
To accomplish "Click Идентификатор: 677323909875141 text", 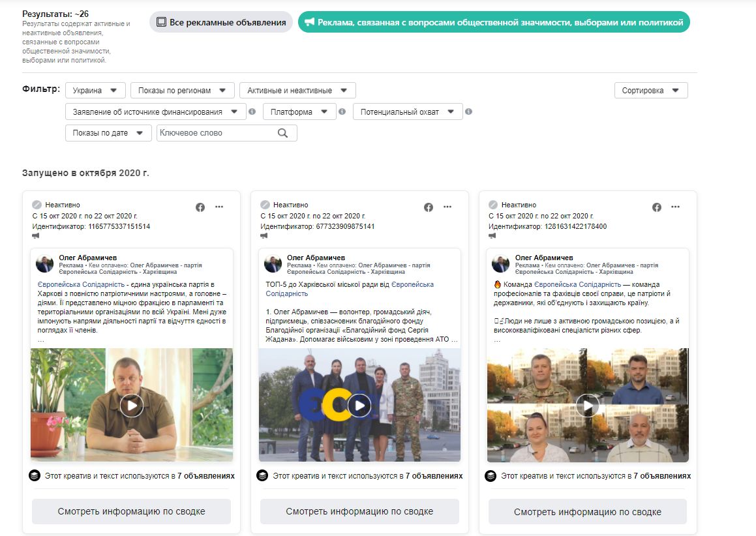I will tap(317, 226).
